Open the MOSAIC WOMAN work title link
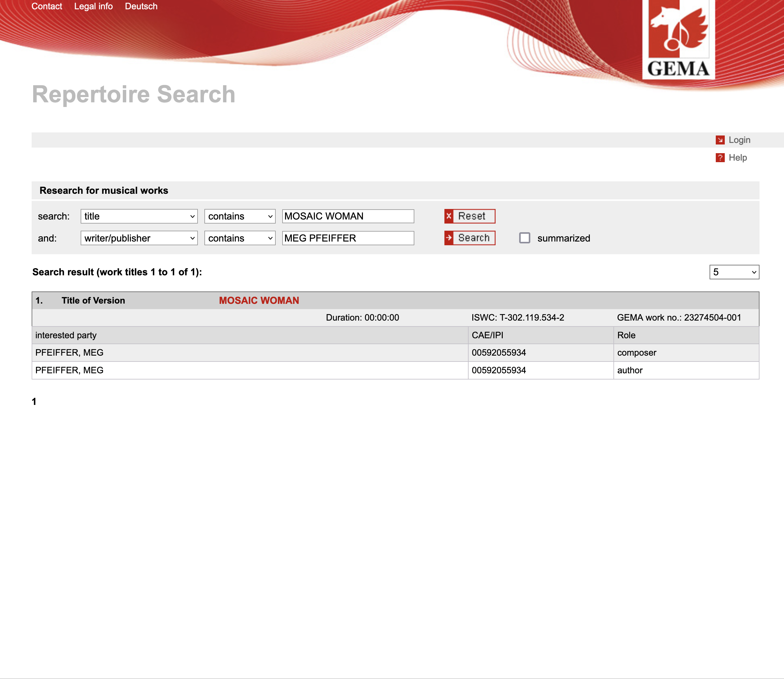784x679 pixels. 259,300
